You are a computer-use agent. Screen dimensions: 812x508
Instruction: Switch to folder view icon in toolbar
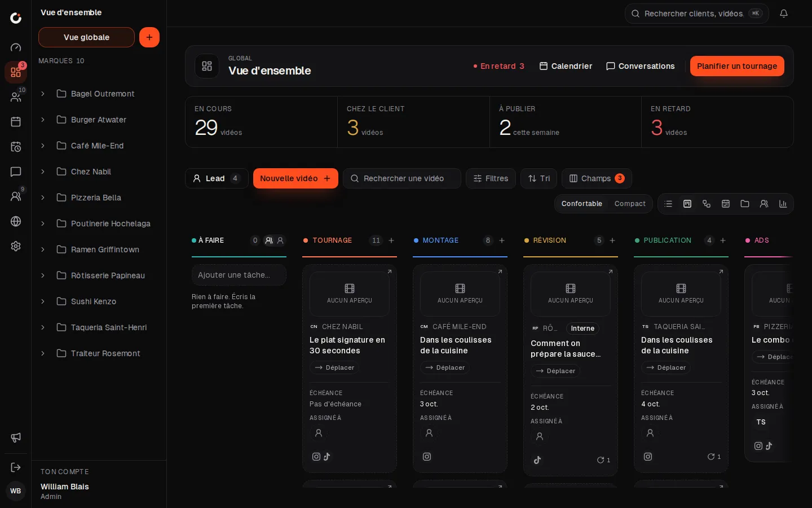point(745,204)
